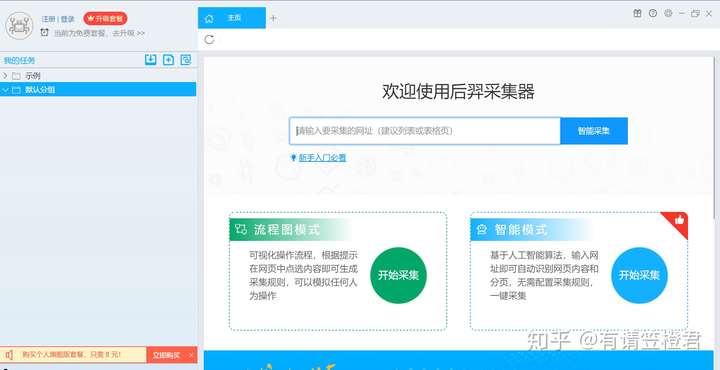The width and height of the screenshot is (720, 370).
Task: Open the 新手入门必看 link
Action: click(322, 158)
